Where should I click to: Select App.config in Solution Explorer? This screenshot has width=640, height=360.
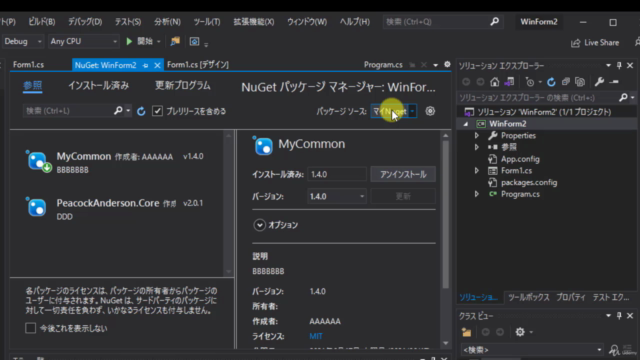520,159
